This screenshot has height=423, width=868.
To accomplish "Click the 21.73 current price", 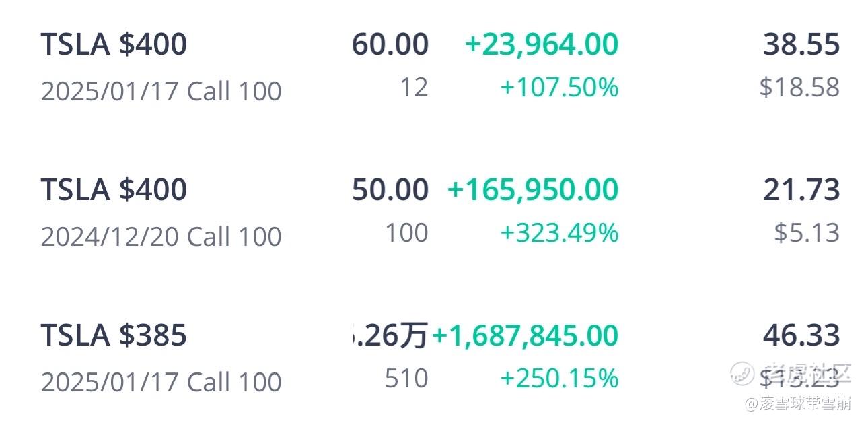I will (801, 191).
